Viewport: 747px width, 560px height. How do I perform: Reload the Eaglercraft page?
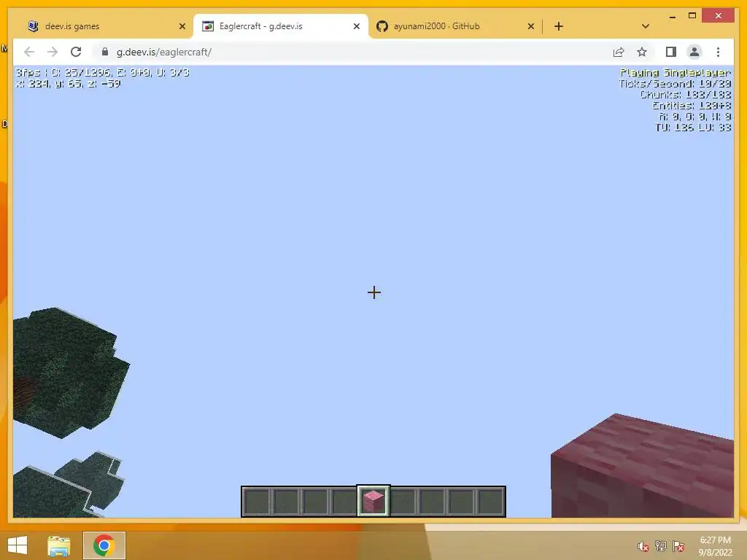coord(76,52)
